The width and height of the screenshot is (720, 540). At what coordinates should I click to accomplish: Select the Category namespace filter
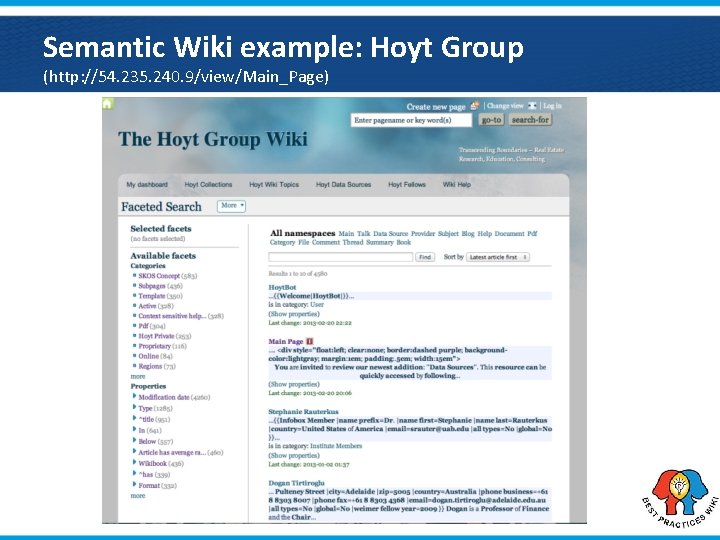pyautogui.click(x=282, y=242)
